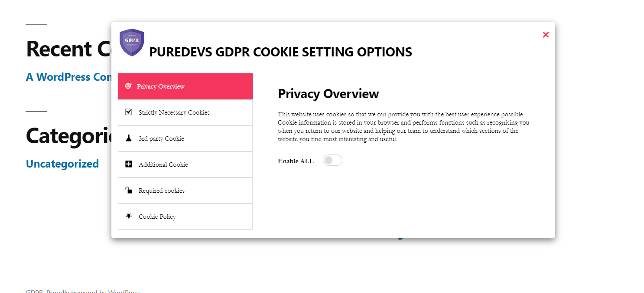The image size is (644, 293).
Task: Click the plus icon beside Additional Cookie
Action: pos(129,164)
